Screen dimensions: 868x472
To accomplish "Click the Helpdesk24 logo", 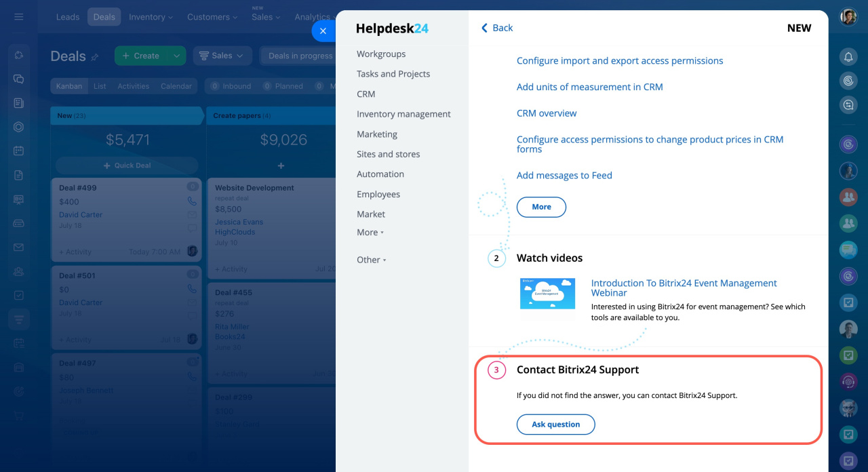I will (392, 28).
